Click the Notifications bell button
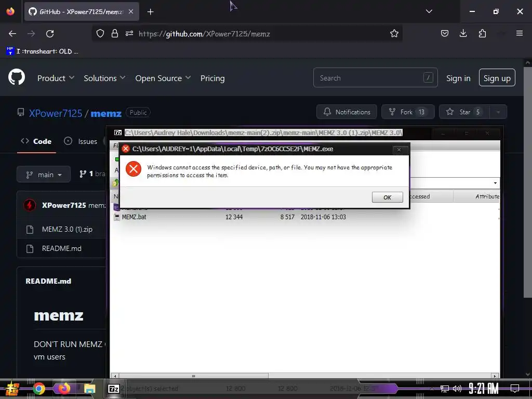The height and width of the screenshot is (399, 532). 347,112
